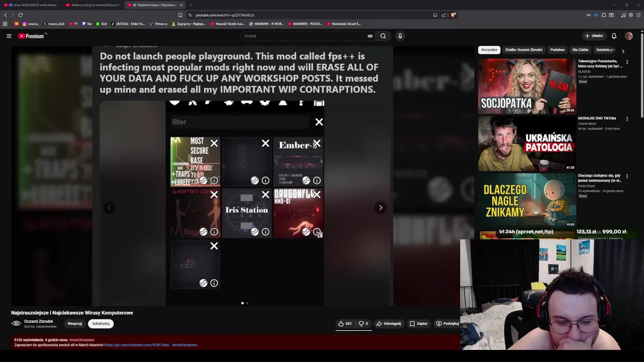Open the account avatar menu
This screenshot has height=362, width=644.
[628, 36]
